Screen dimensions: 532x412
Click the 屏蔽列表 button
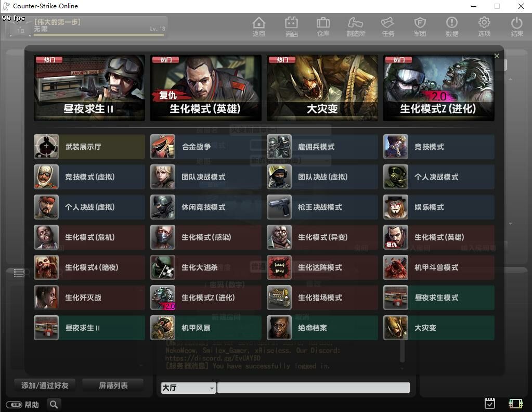tap(113, 385)
